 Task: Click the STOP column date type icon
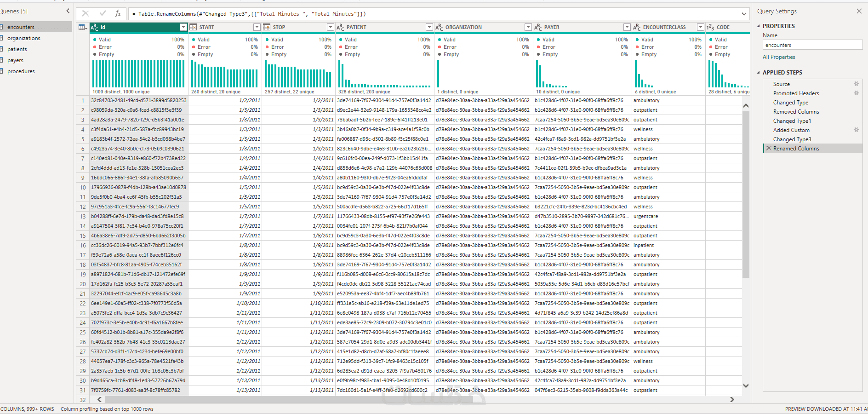click(x=267, y=27)
